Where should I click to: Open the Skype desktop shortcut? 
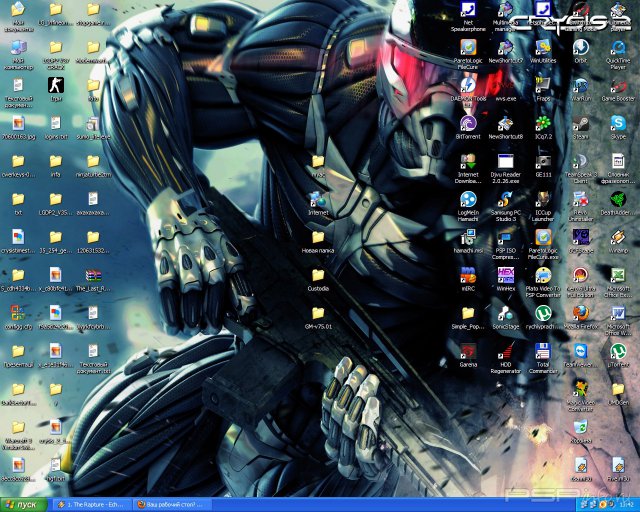pyautogui.click(x=618, y=123)
